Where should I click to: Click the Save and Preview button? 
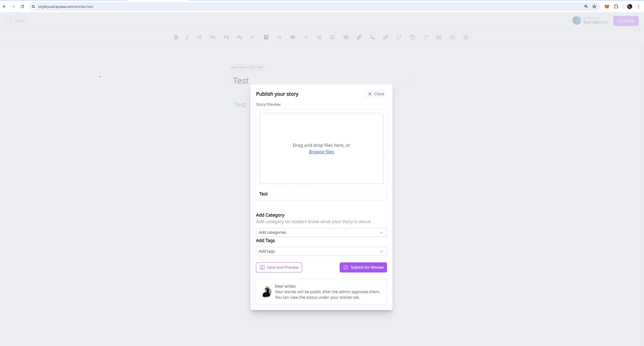(279, 267)
